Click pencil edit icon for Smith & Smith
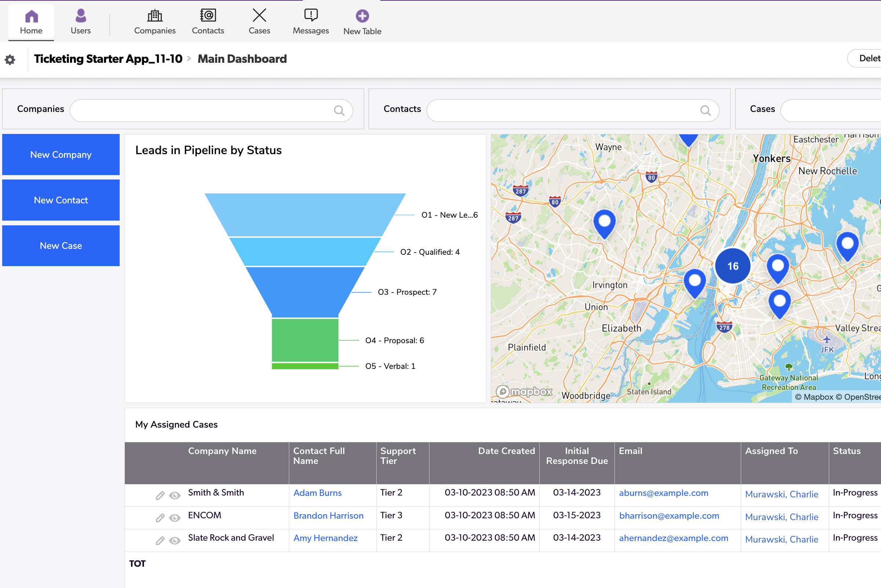Viewport: 881px width, 588px height. pyautogui.click(x=160, y=496)
